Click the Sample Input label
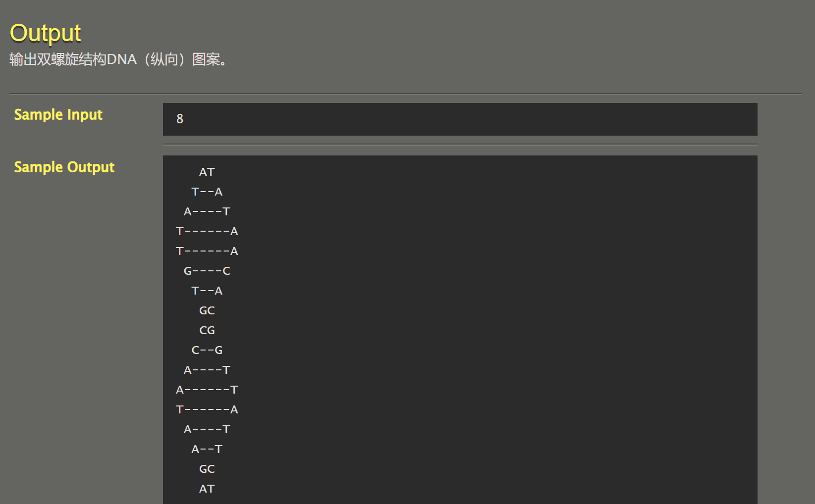The height and width of the screenshot is (504, 815). click(58, 115)
